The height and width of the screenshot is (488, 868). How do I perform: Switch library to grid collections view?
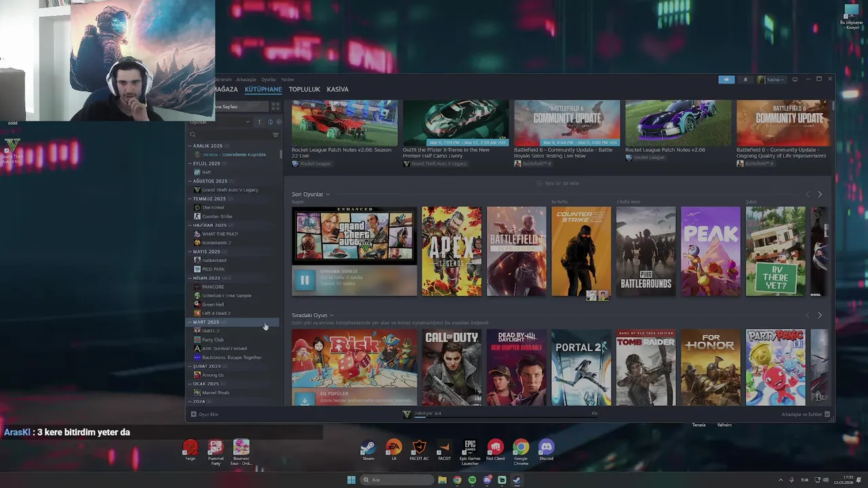click(x=275, y=106)
